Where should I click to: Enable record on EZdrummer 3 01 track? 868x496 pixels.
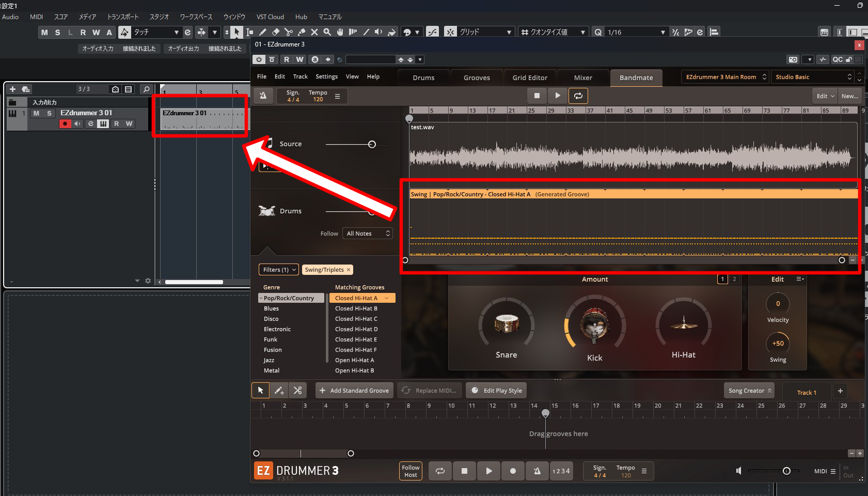click(x=65, y=124)
